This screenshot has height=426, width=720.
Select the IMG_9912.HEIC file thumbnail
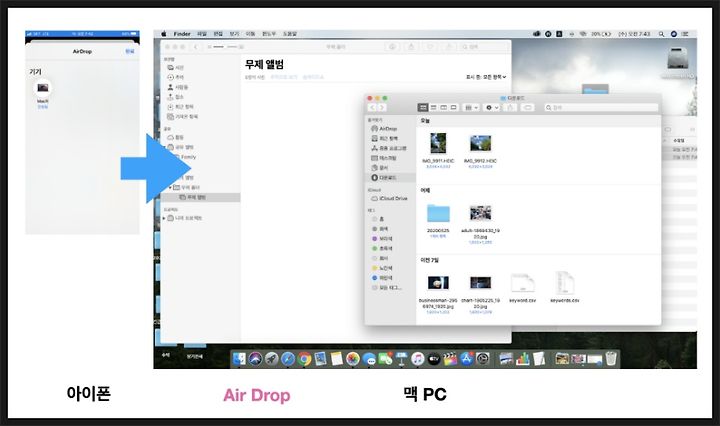[x=480, y=143]
